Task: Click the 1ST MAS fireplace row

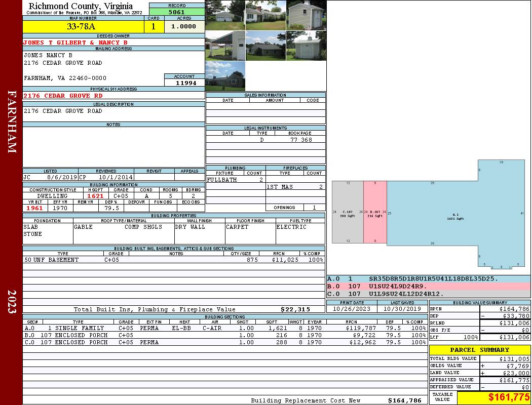Action: click(295, 187)
